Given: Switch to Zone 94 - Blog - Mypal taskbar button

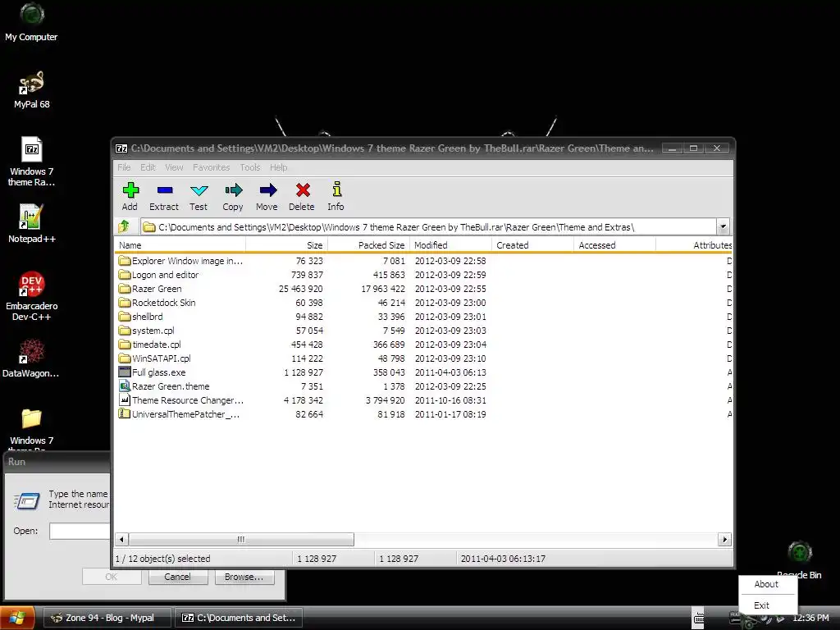Looking at the screenshot, I should [x=107, y=618].
